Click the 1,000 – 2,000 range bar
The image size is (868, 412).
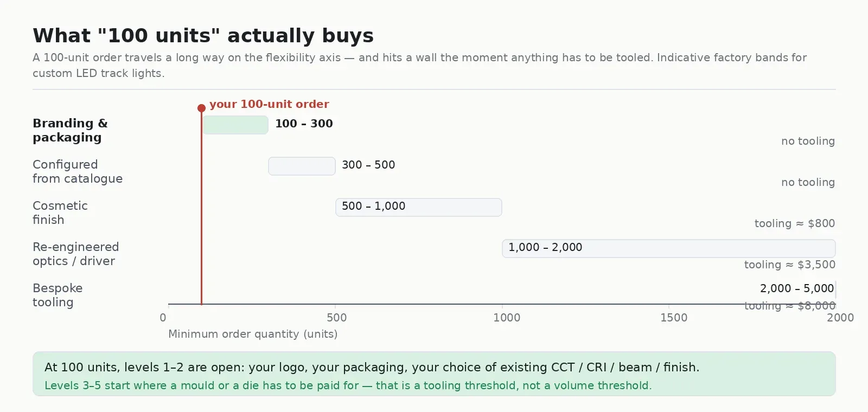pos(669,248)
